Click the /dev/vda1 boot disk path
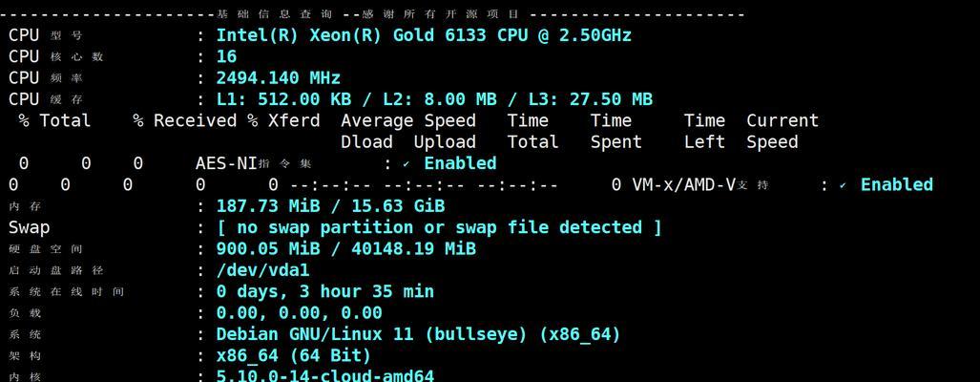Screen dimensions: 980x382 tap(262, 270)
